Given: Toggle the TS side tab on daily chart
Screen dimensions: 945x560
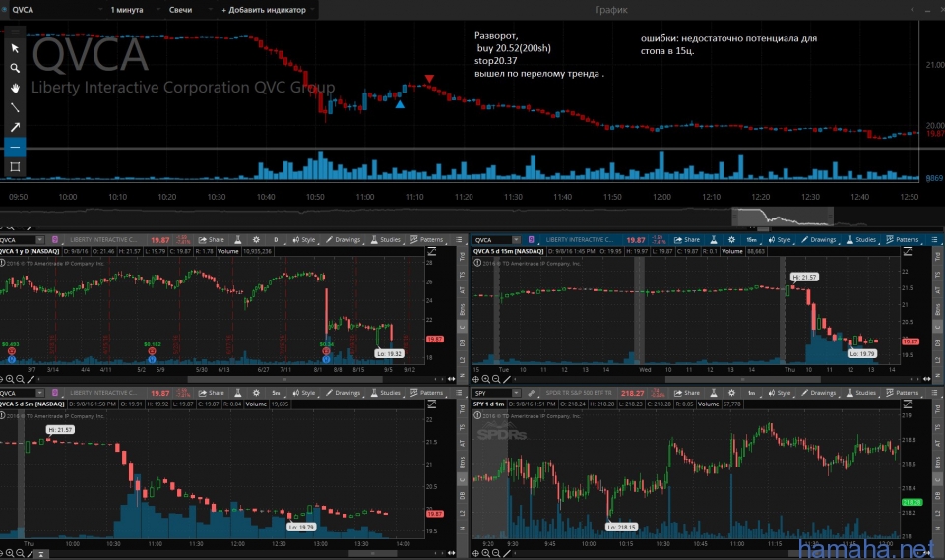Looking at the screenshot, I should click(463, 275).
